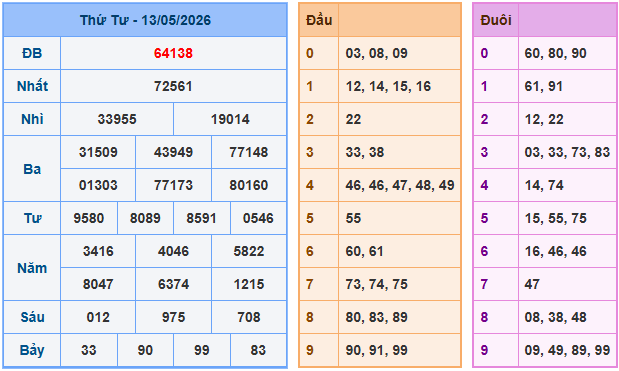The height and width of the screenshot is (371, 619).
Task: Click row label 4 in Đầu table
Action: tap(310, 185)
